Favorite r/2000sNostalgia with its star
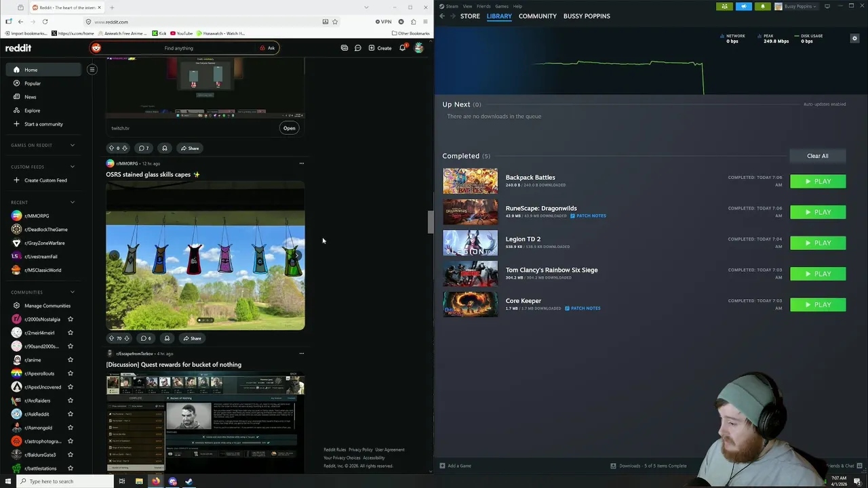 [71, 319]
